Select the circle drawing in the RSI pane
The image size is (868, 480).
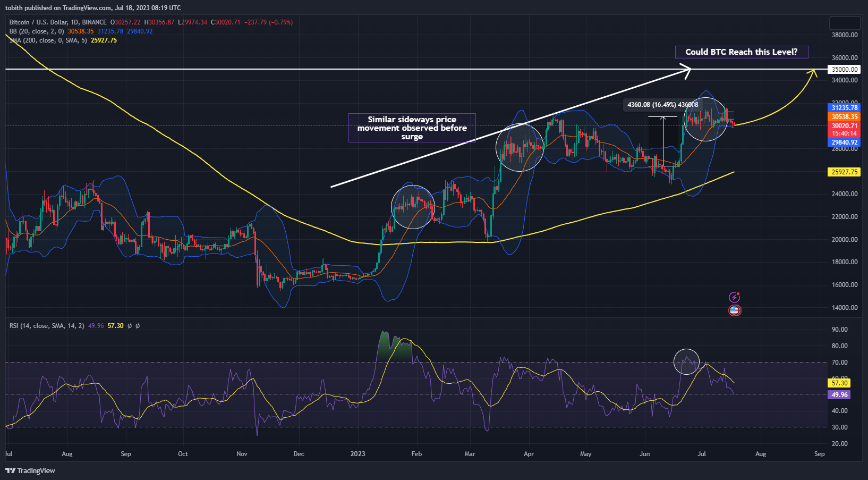(686, 361)
